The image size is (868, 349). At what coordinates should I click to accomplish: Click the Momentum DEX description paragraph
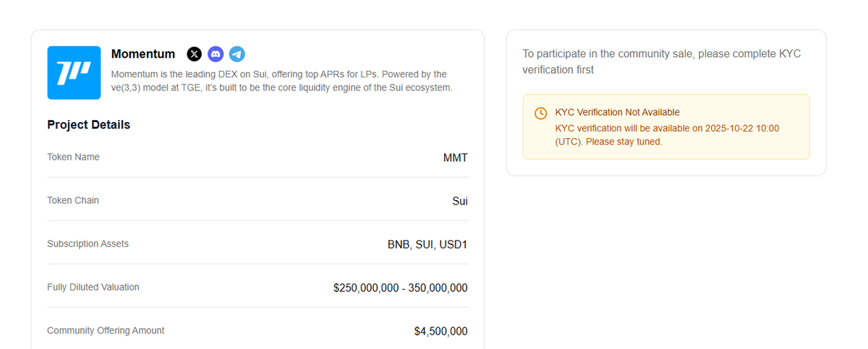pyautogui.click(x=282, y=81)
